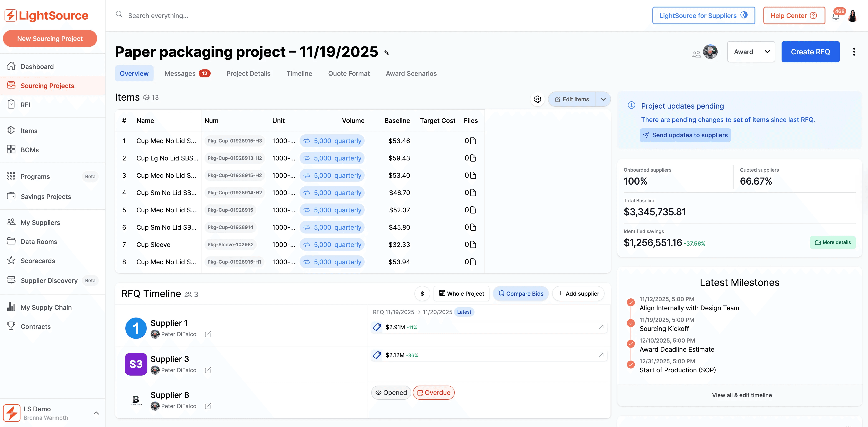Click the notifications bell icon
Image resolution: width=868 pixels, height=427 pixels.
pos(836,16)
